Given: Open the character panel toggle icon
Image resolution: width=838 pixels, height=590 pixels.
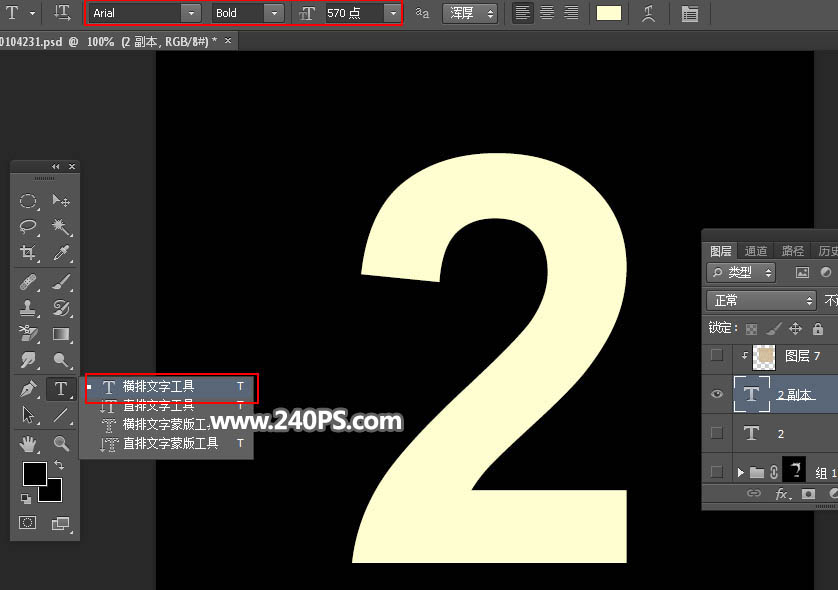Looking at the screenshot, I should tap(690, 13).
